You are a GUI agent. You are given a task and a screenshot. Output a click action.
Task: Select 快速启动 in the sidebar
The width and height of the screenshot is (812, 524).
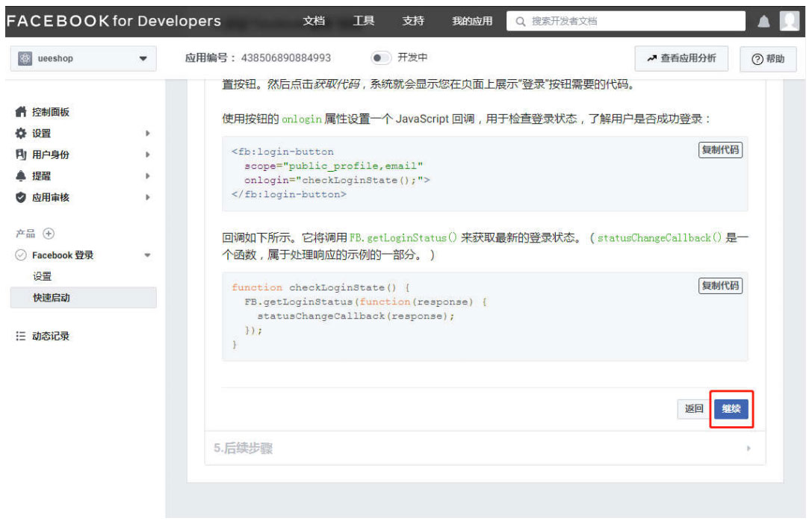coord(52,298)
